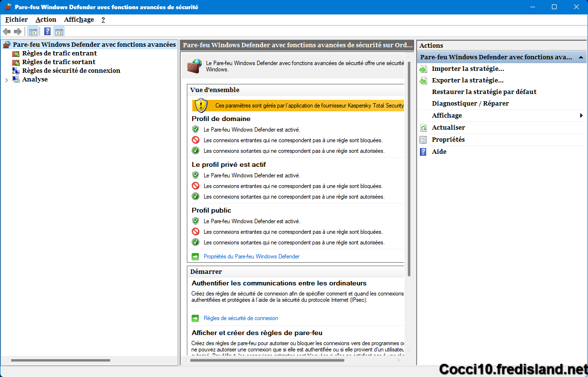Click green arrow beside Propriétés du Pare-feu link
Viewport: 588px width, 377px height.
click(196, 256)
